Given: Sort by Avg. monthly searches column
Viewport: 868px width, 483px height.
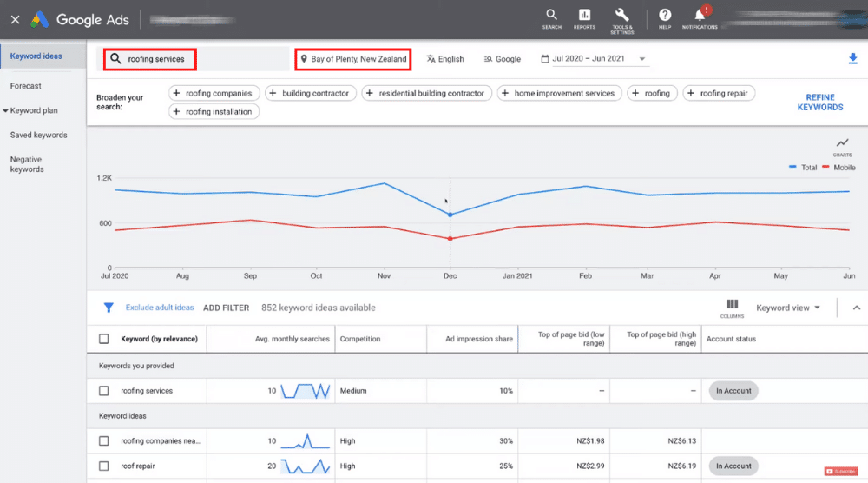Looking at the screenshot, I should point(292,339).
